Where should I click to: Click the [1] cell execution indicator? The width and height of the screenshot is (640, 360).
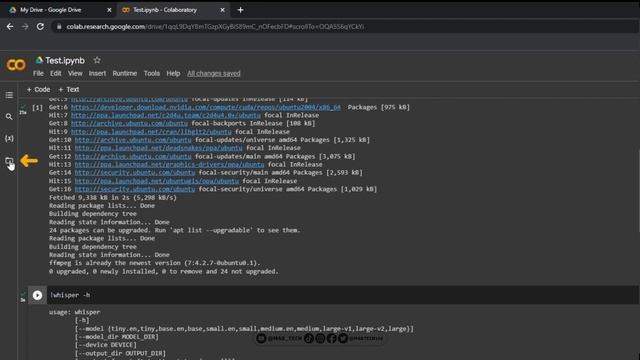(37, 108)
